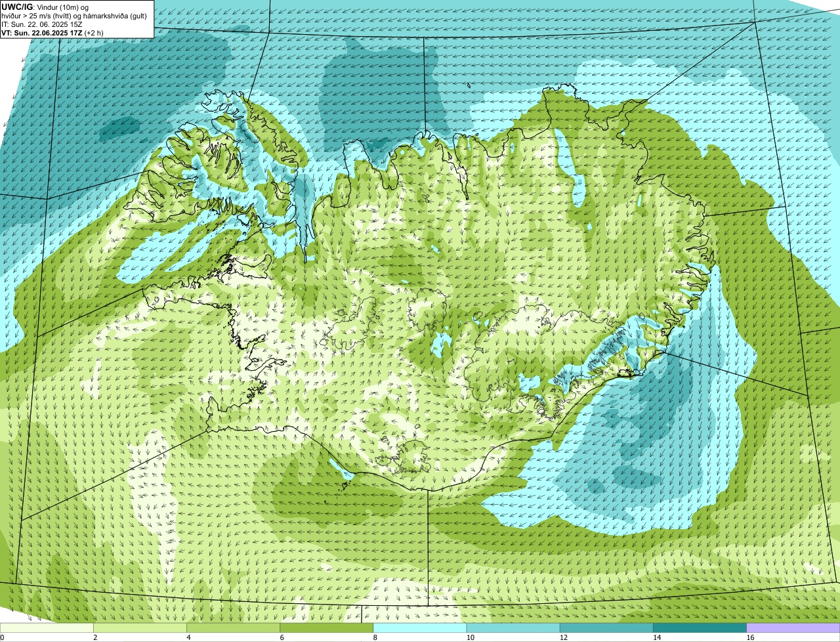Screen dimensions: 840x642
Task: Click the legend scale label "4"
Action: tap(188, 637)
